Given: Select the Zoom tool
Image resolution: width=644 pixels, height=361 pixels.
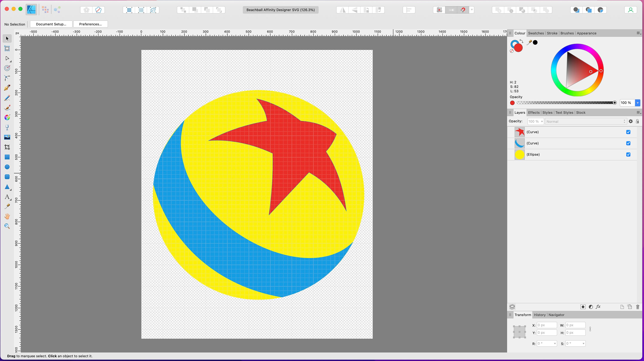Looking at the screenshot, I should point(7,226).
